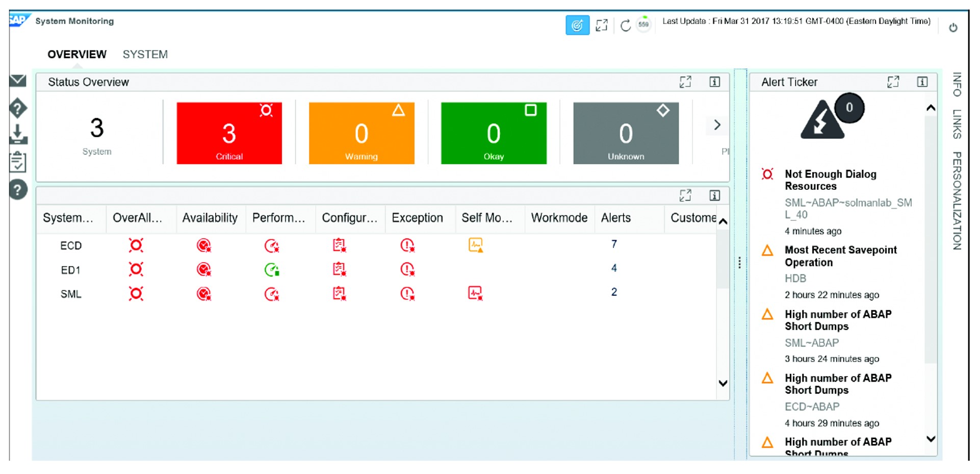Click SML's Self Monitoring alert icon

point(474,293)
